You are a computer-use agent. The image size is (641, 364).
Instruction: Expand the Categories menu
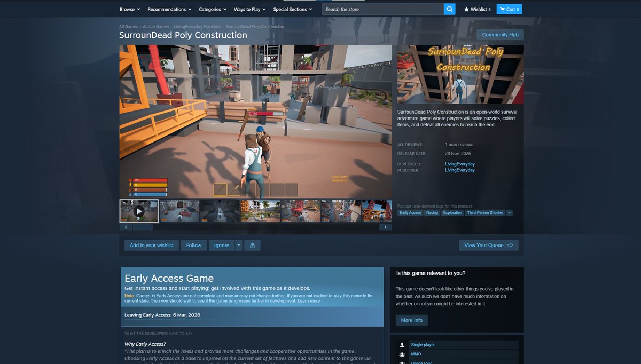click(x=213, y=9)
